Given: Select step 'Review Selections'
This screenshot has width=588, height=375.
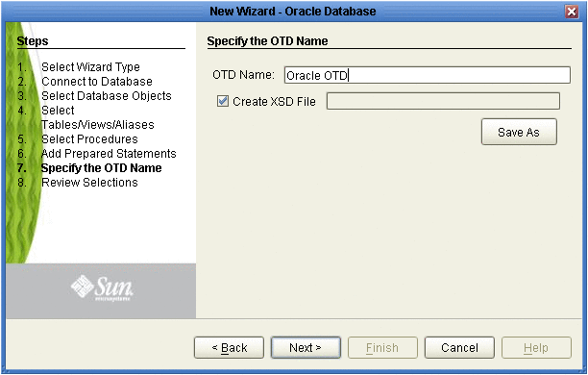Looking at the screenshot, I should point(89,183).
